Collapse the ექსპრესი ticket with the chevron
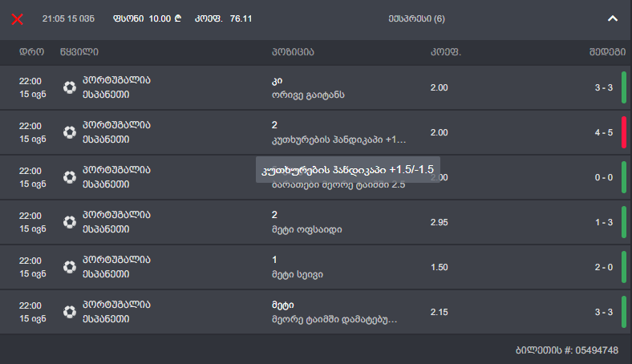 613,18
